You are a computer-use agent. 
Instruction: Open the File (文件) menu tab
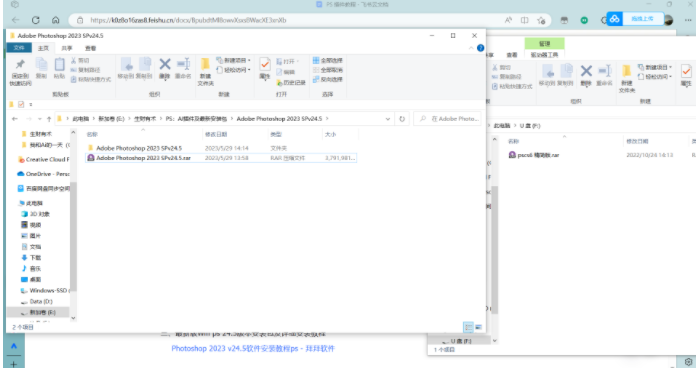pyautogui.click(x=19, y=47)
